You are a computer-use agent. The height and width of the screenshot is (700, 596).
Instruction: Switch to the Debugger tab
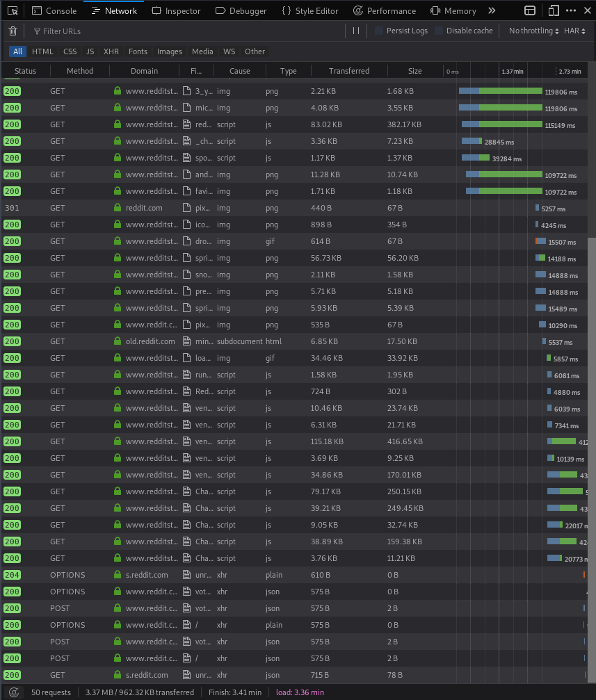click(x=241, y=10)
